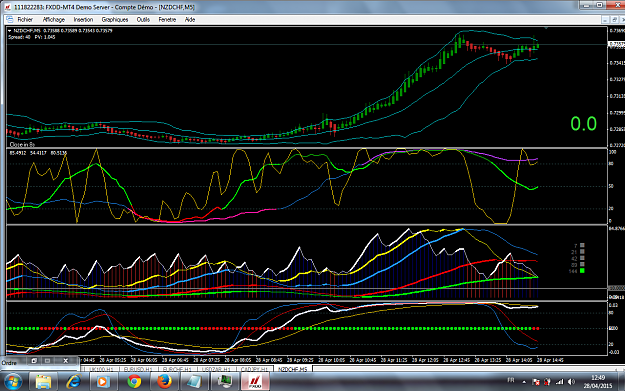Open the Aide menu
625x391 pixels.
[x=190, y=20]
